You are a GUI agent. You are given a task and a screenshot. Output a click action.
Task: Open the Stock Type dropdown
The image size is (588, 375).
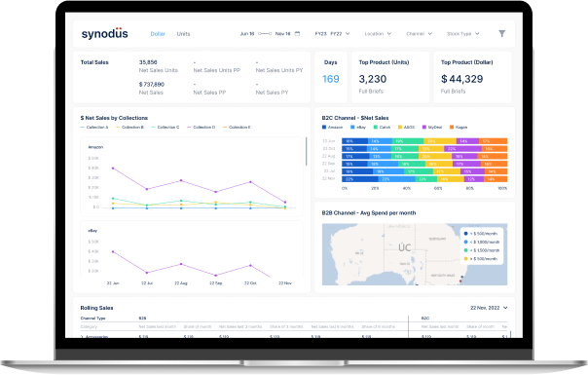pos(463,34)
